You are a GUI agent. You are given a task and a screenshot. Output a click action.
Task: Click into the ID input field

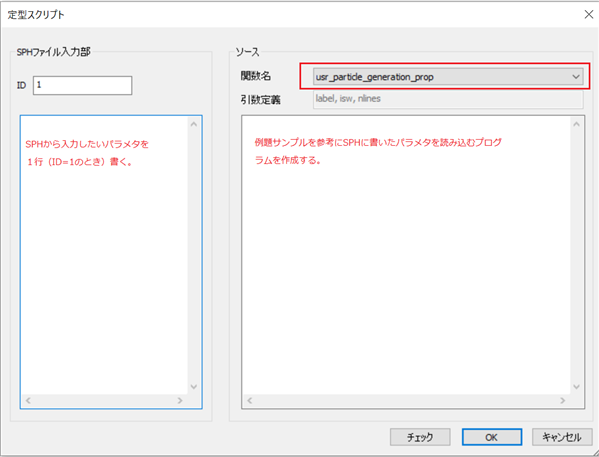tap(83, 85)
